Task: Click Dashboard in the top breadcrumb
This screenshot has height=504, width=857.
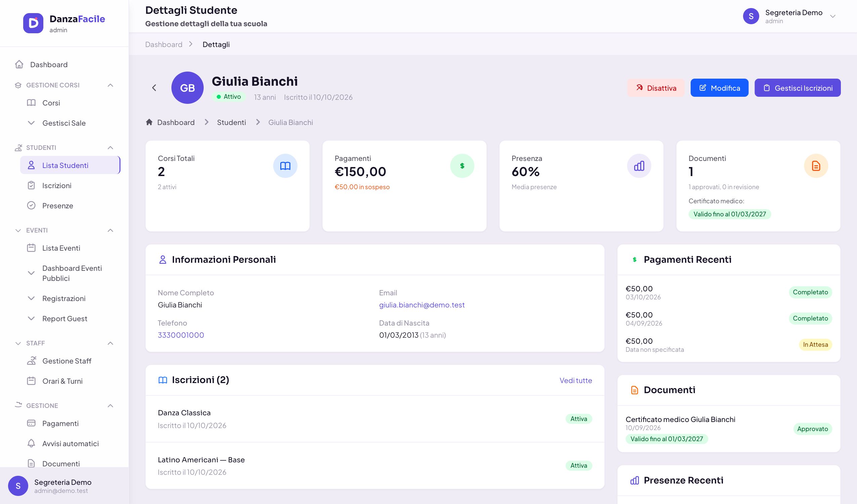Action: (x=164, y=44)
